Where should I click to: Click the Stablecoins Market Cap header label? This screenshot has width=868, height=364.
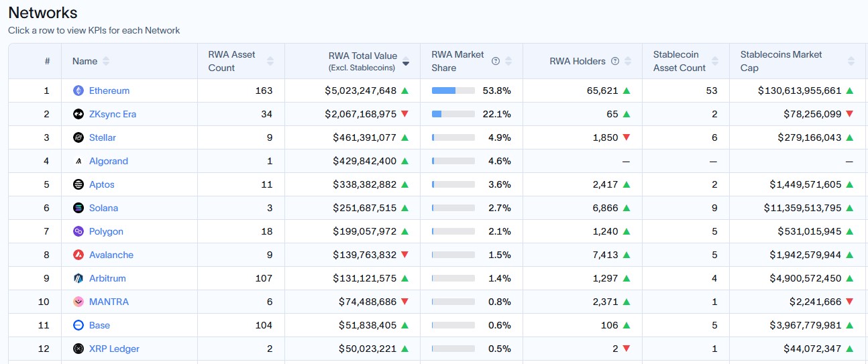click(x=781, y=61)
